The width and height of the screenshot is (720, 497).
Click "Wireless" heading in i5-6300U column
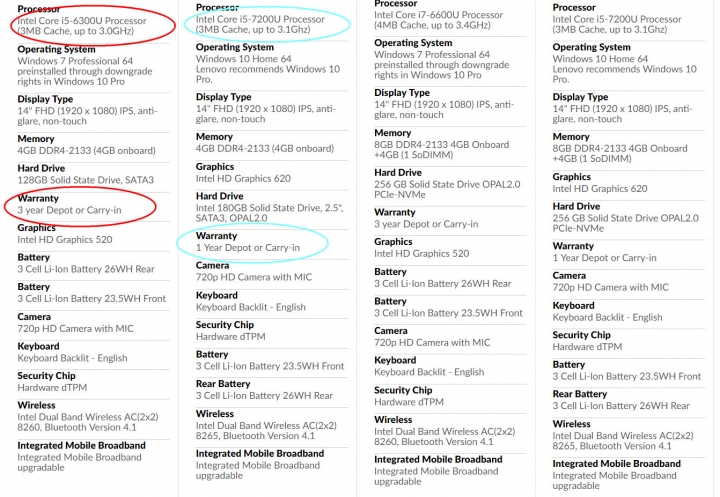[x=36, y=406]
